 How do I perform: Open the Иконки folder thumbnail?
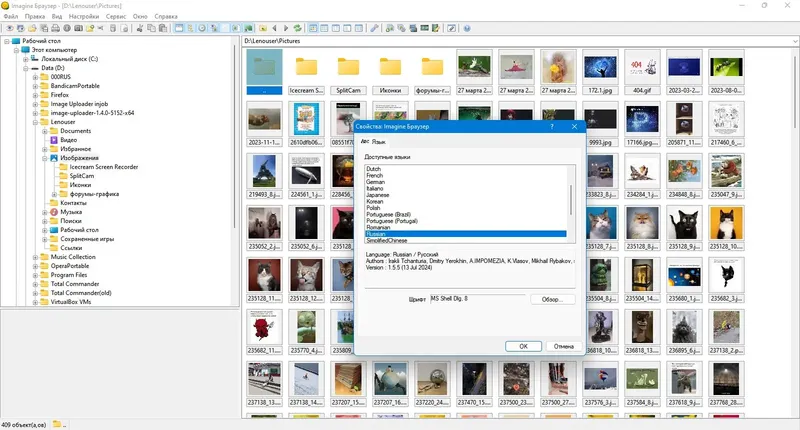(390, 72)
